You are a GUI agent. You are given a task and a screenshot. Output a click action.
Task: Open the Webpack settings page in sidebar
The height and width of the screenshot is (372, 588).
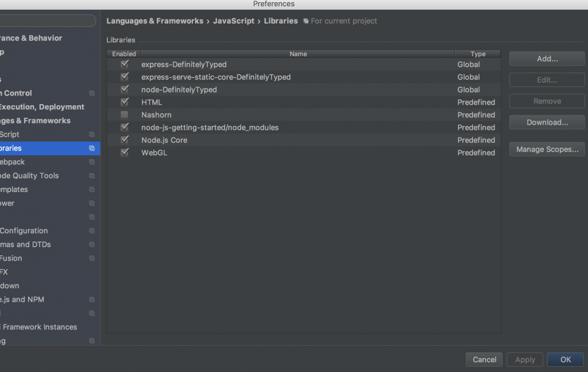[11, 162]
